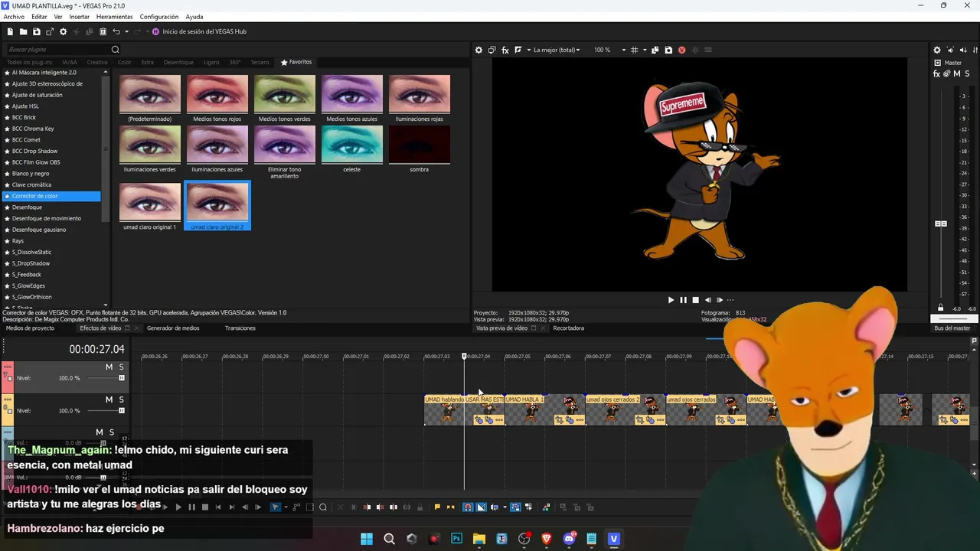
Task: Click the magnifier in the plugin search box
Action: click(x=116, y=50)
